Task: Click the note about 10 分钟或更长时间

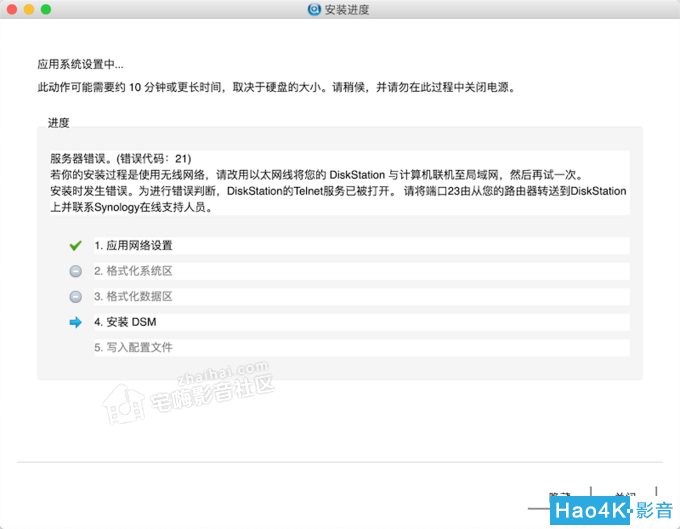Action: click(277, 88)
